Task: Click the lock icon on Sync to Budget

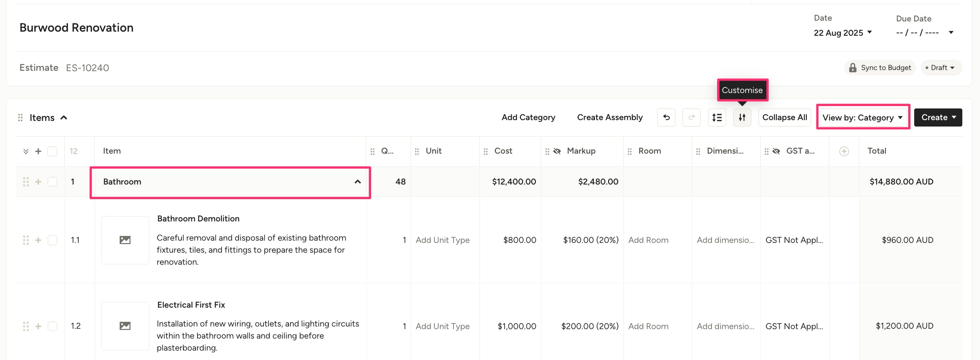Action: [853, 68]
